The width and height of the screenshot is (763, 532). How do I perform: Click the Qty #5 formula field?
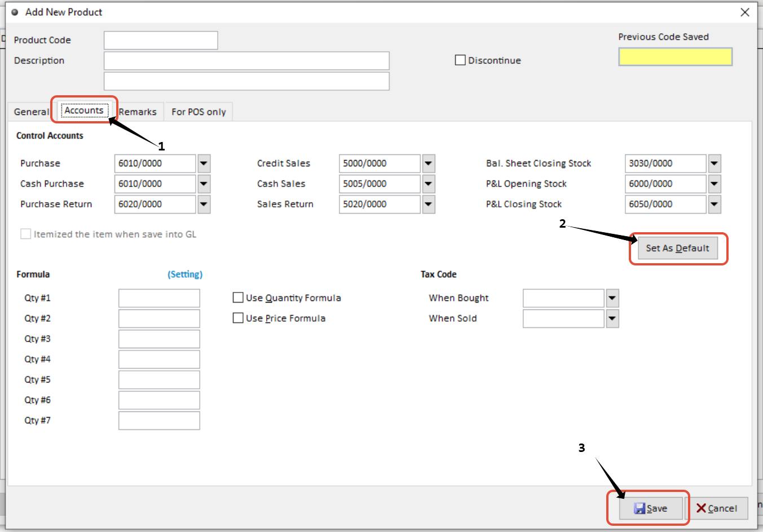(159, 379)
